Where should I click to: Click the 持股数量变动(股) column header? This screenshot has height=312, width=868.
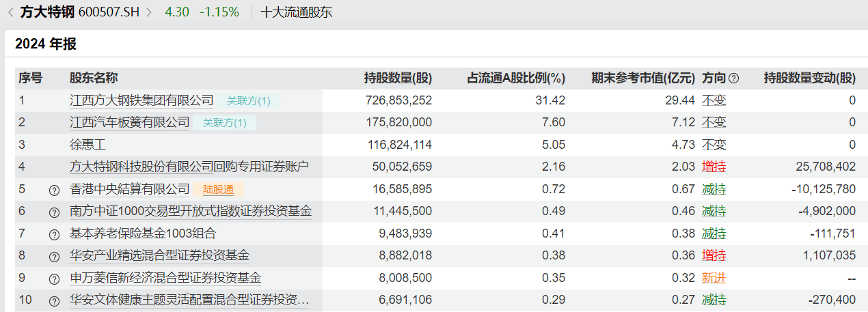click(x=810, y=79)
